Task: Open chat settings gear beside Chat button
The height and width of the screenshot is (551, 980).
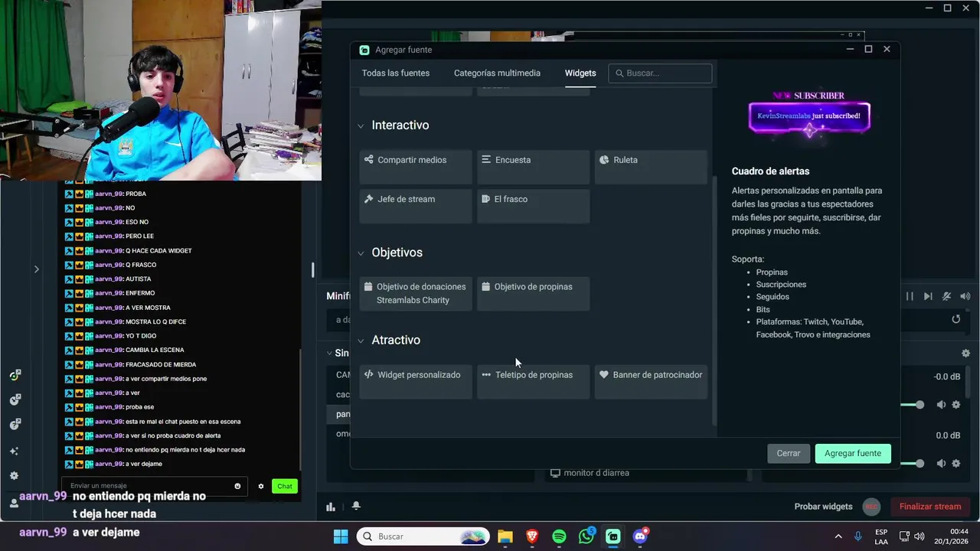Action: click(260, 486)
